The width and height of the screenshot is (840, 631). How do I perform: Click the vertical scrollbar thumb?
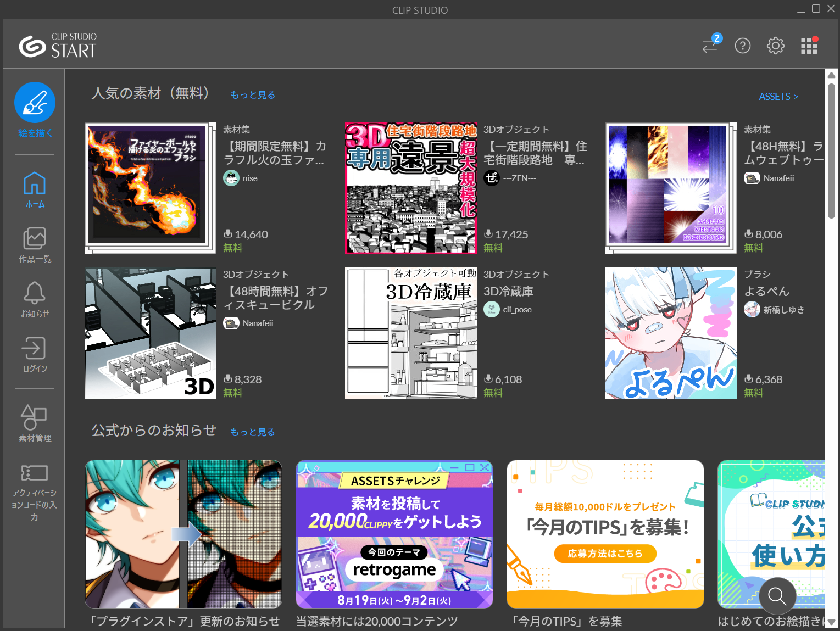point(832,151)
